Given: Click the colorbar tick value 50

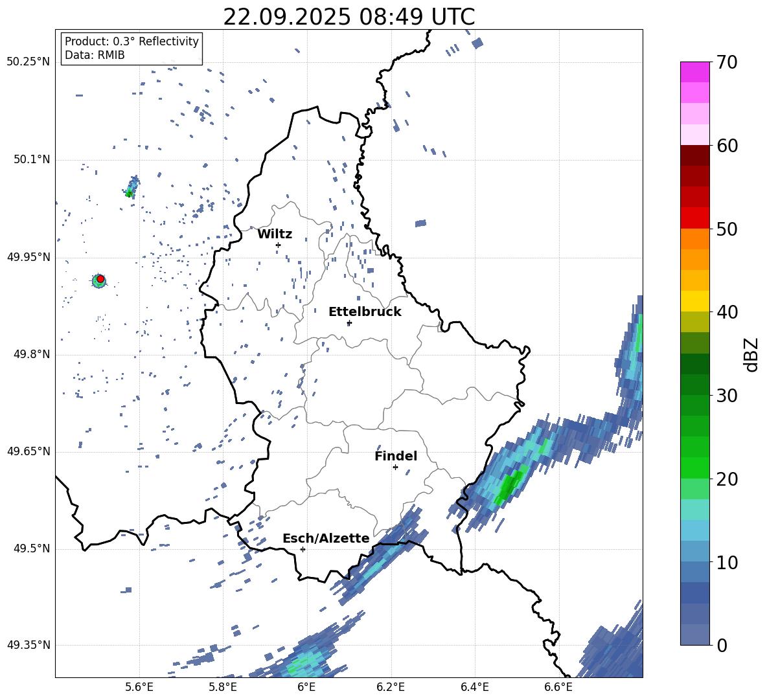Looking at the screenshot, I should pos(727,229).
